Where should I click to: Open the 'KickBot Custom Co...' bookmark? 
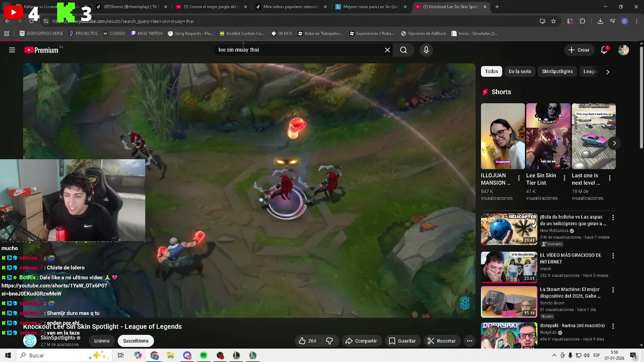[242, 34]
